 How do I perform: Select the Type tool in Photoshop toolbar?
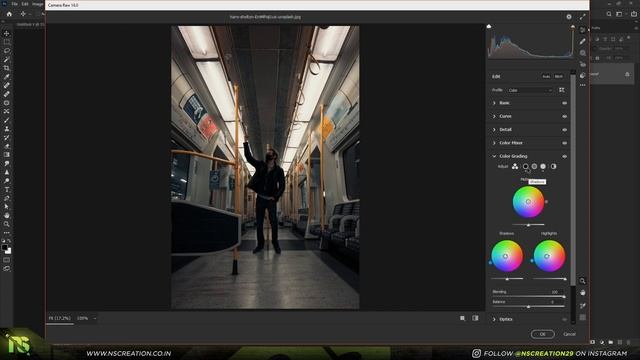tap(7, 189)
